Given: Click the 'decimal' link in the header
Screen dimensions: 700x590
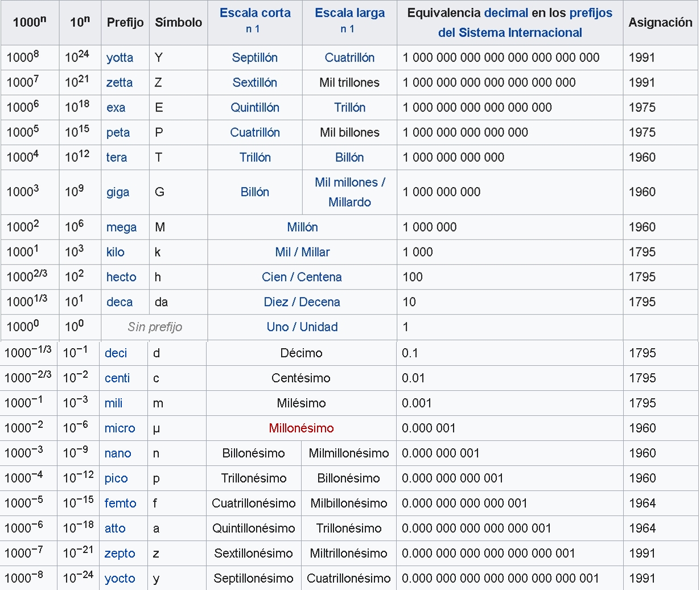Looking at the screenshot, I should click(x=506, y=13).
